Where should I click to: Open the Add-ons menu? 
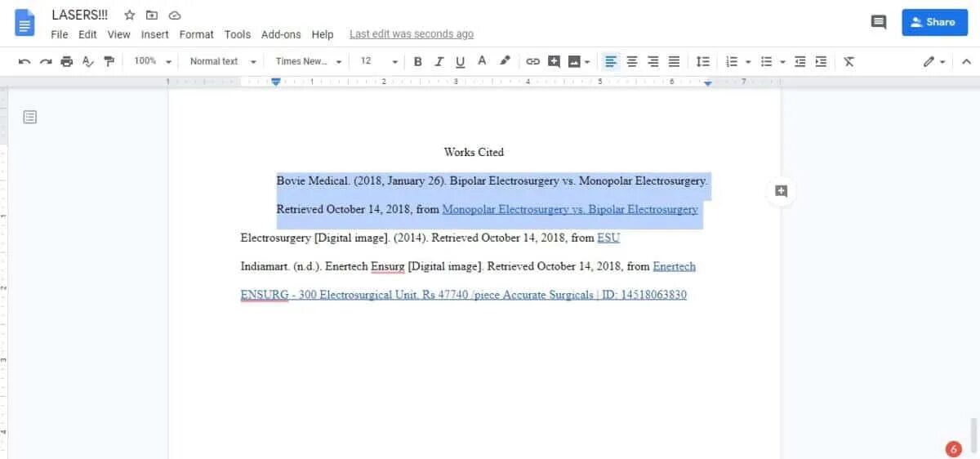[x=281, y=34]
